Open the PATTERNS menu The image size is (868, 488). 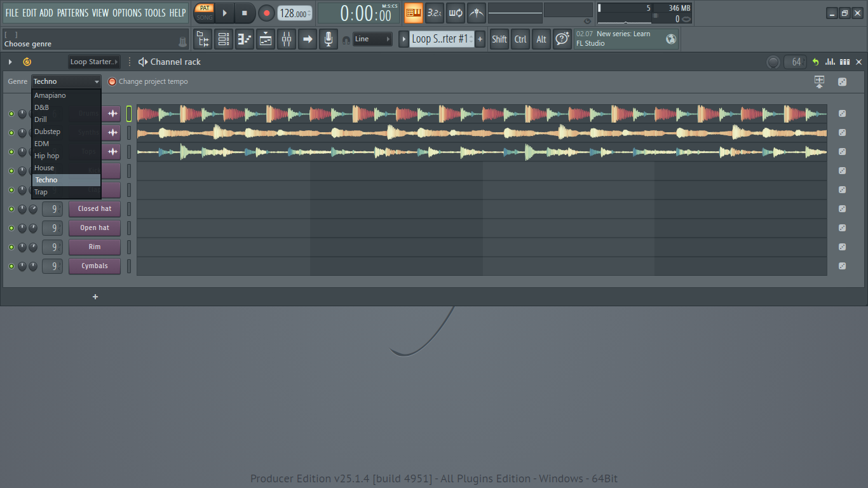[x=72, y=13]
